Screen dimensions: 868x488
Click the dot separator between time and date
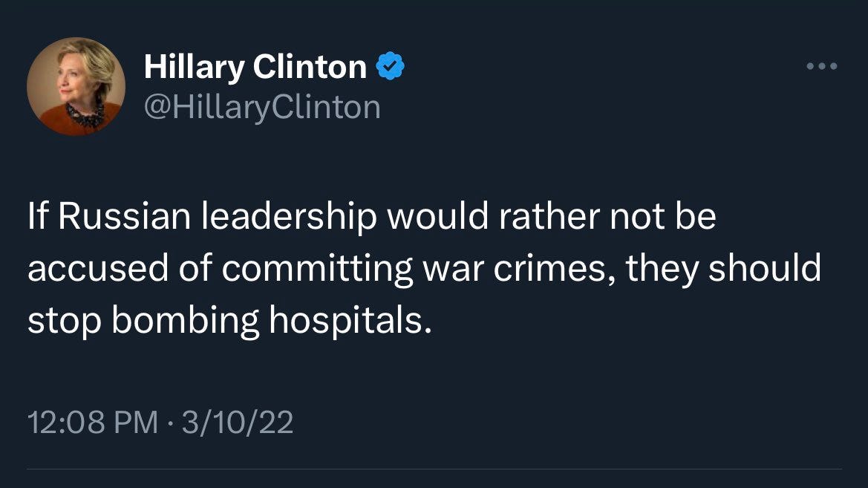tap(170, 423)
